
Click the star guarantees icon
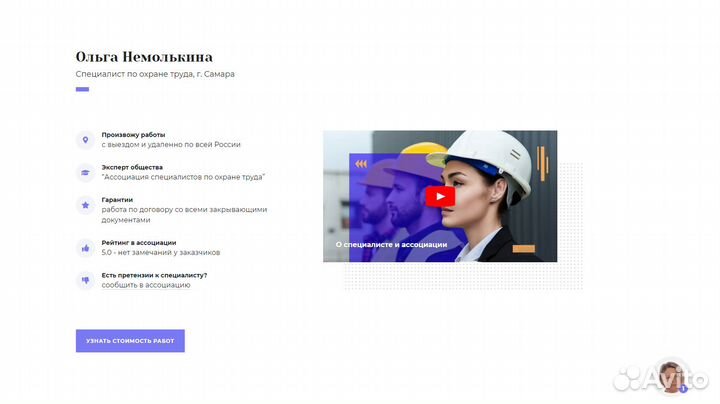[x=85, y=205]
